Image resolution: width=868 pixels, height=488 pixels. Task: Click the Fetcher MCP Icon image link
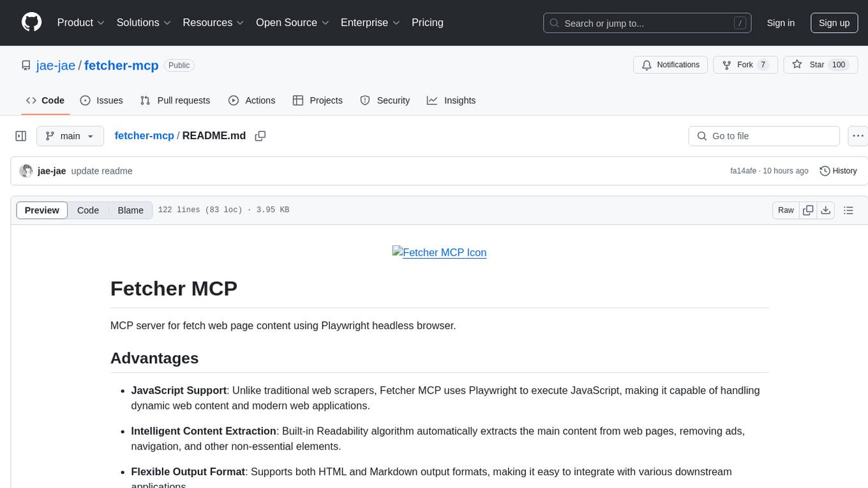(439, 252)
